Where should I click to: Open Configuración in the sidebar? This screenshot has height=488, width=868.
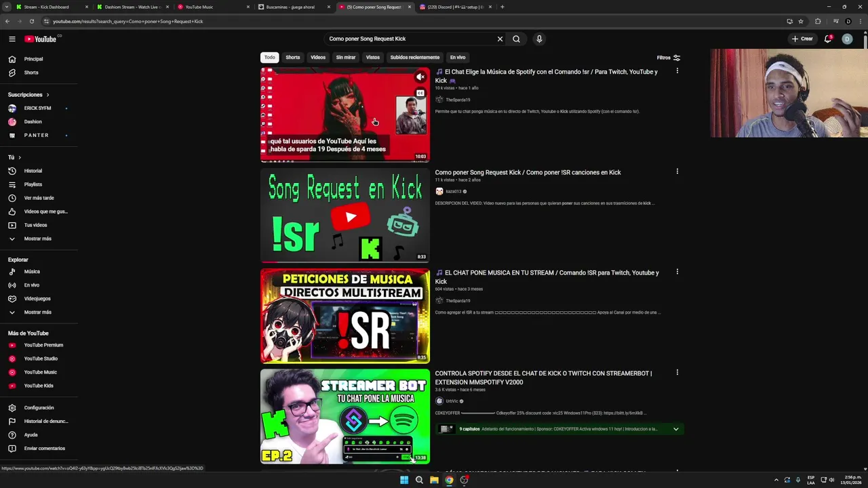pyautogui.click(x=38, y=408)
